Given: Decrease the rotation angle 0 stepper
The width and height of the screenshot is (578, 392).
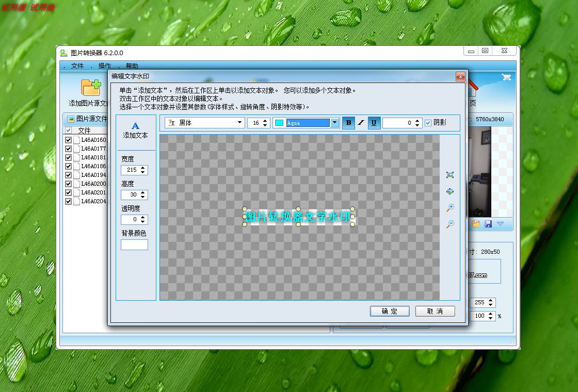Looking at the screenshot, I should pos(418,125).
